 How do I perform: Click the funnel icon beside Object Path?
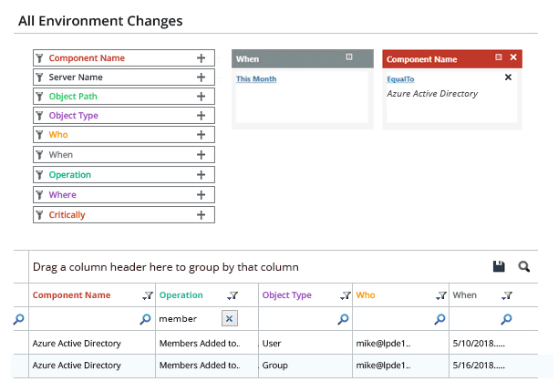pos(39,97)
